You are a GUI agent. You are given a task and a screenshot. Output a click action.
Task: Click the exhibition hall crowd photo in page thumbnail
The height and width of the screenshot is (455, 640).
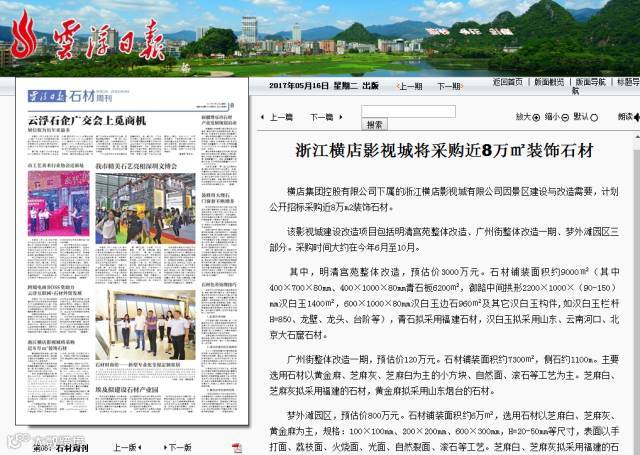pyautogui.click(x=145, y=208)
